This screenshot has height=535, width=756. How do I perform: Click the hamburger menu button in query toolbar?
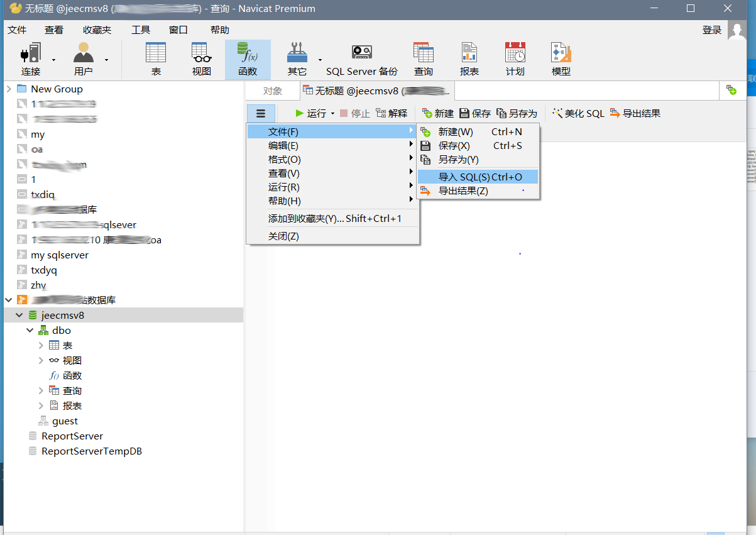pos(261,114)
